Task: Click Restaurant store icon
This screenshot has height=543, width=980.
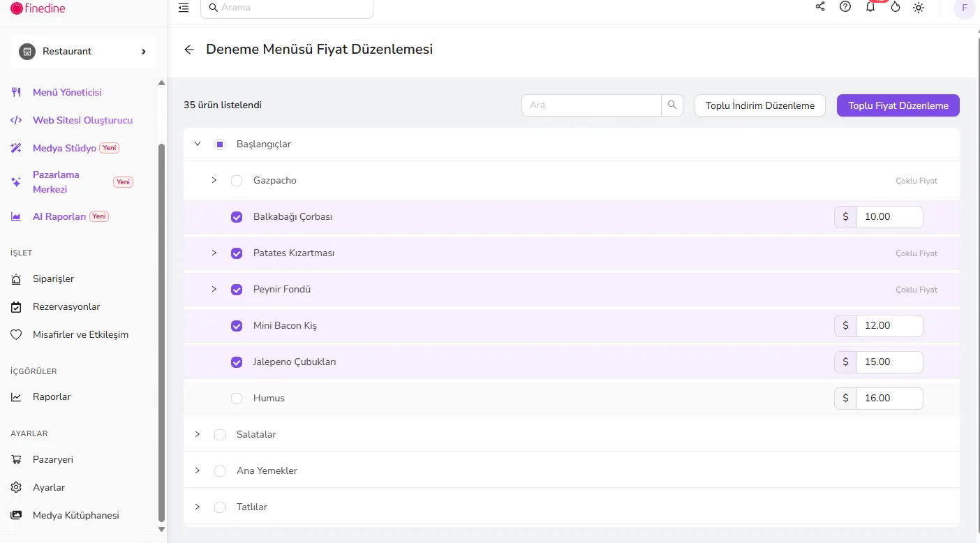Action: 27,52
